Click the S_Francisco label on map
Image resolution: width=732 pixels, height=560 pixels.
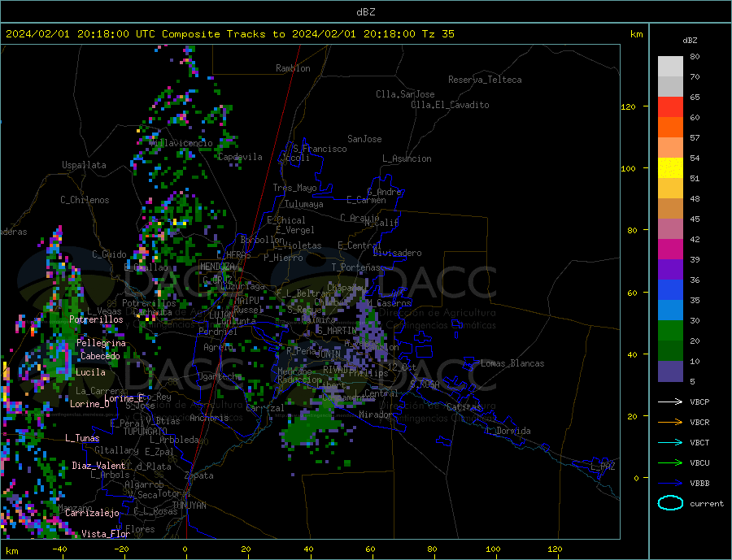click(320, 149)
